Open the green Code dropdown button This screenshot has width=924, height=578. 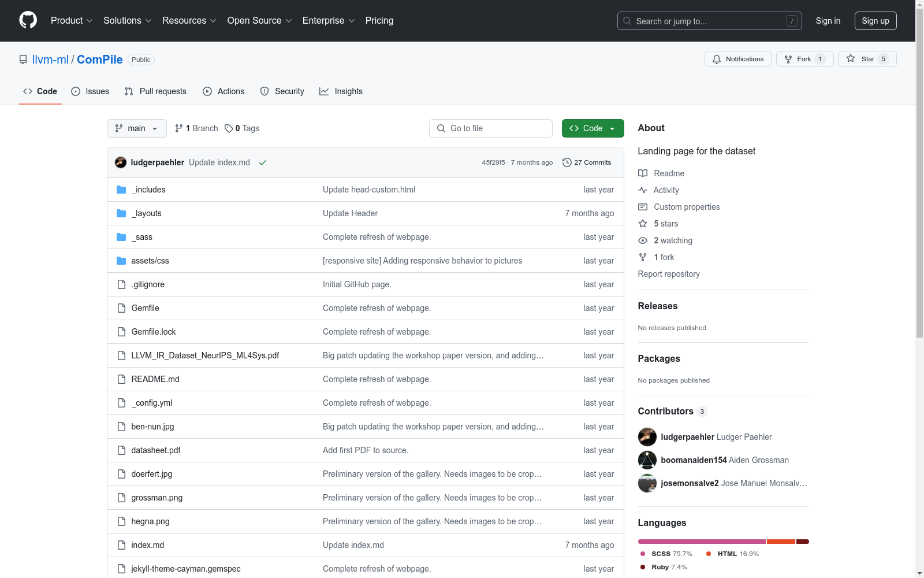pyautogui.click(x=593, y=128)
